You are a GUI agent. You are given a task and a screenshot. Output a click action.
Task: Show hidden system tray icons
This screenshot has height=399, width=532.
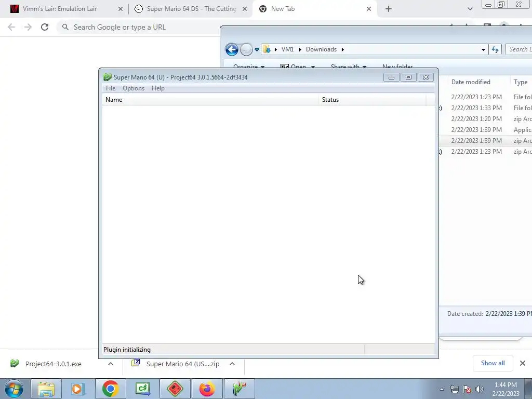[442, 389]
